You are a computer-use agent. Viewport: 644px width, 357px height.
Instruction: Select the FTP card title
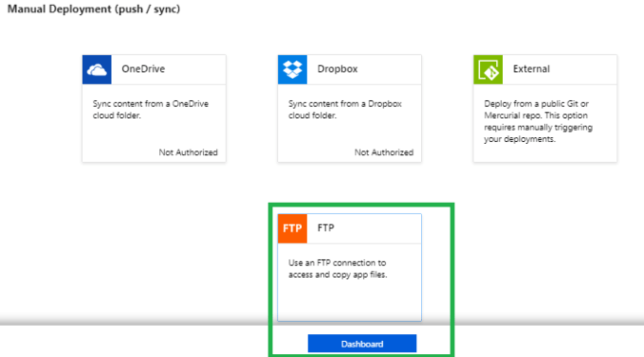(326, 228)
